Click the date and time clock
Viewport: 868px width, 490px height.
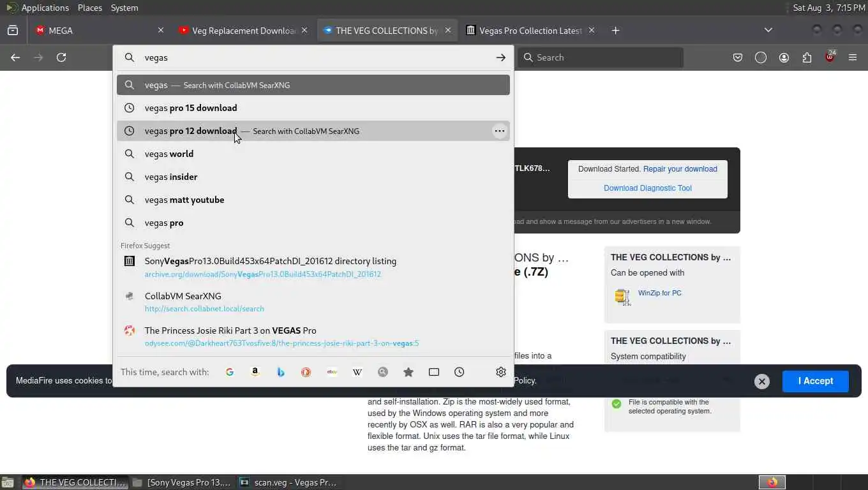829,8
